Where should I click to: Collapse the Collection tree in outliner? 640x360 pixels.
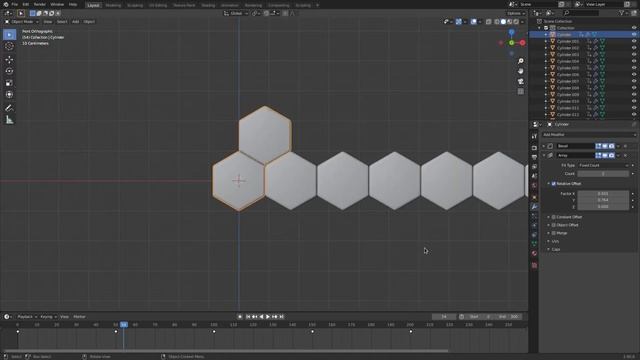click(x=540, y=28)
